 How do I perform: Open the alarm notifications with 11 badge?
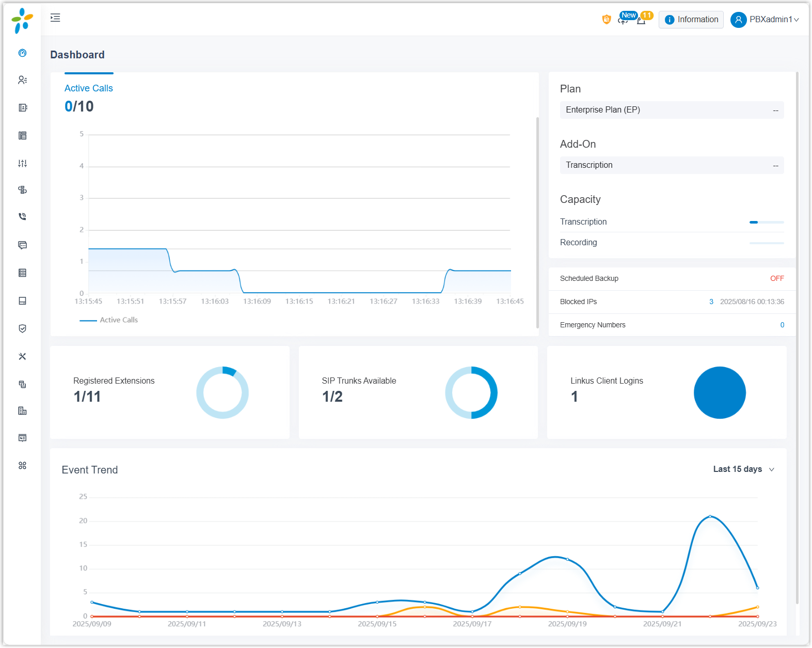click(641, 21)
